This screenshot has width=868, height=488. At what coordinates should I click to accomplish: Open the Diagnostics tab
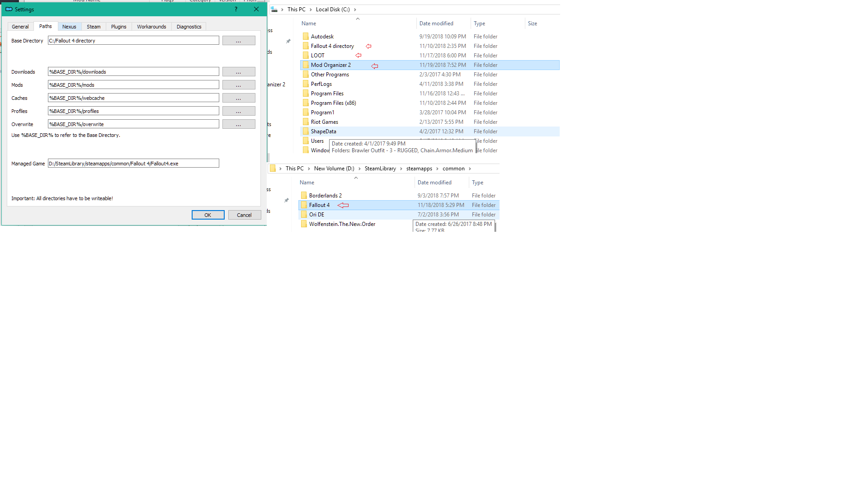pos(189,27)
